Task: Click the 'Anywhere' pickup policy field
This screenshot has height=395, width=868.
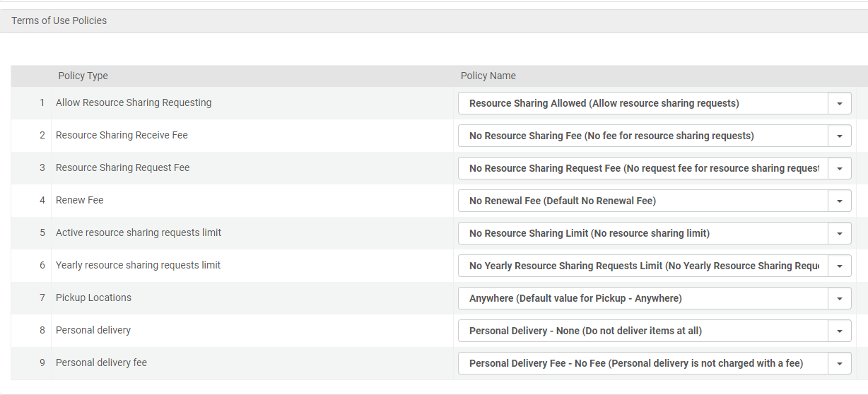Action: pos(642,298)
